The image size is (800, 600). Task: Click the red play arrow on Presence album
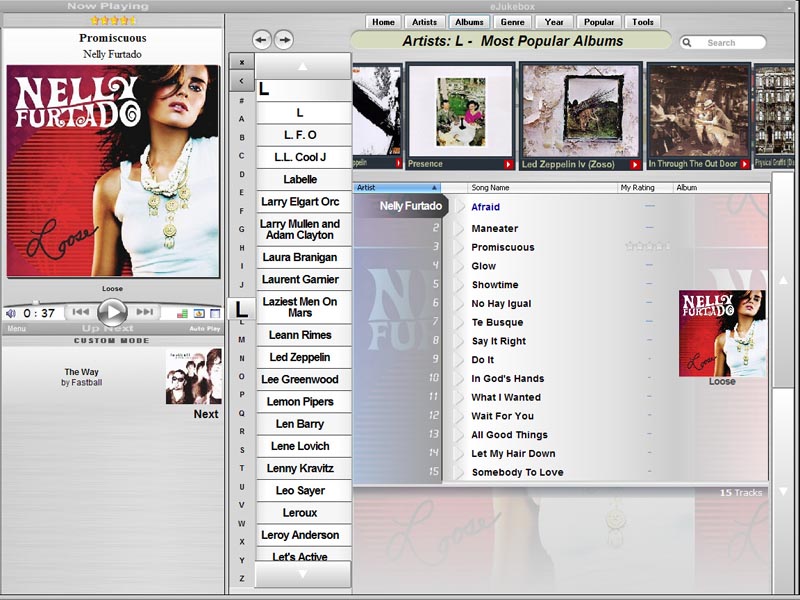click(x=507, y=164)
